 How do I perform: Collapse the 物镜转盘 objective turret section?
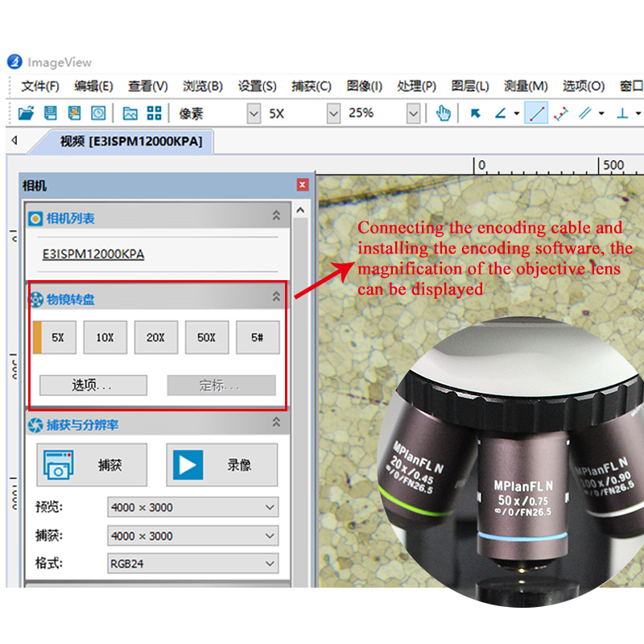276,299
